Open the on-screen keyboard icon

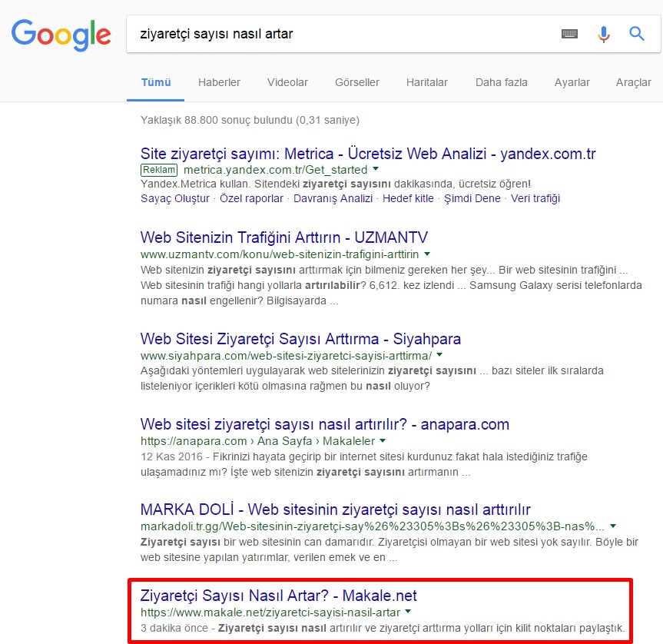(x=569, y=34)
